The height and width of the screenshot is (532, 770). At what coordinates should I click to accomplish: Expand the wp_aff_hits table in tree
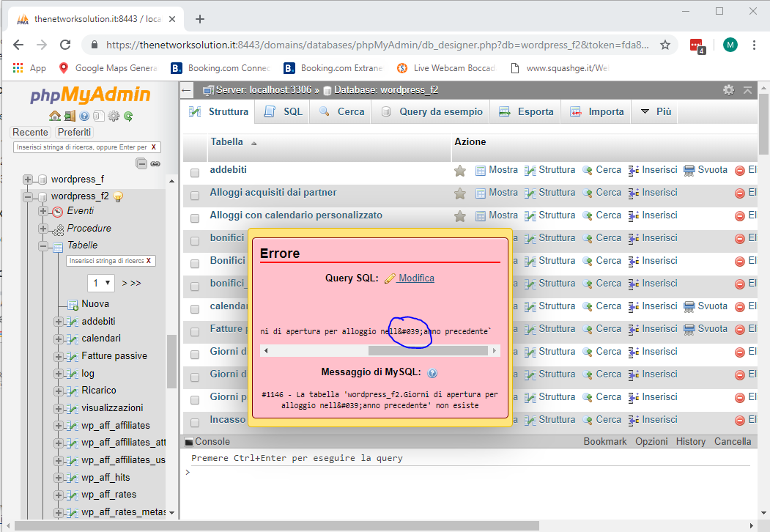click(x=59, y=478)
